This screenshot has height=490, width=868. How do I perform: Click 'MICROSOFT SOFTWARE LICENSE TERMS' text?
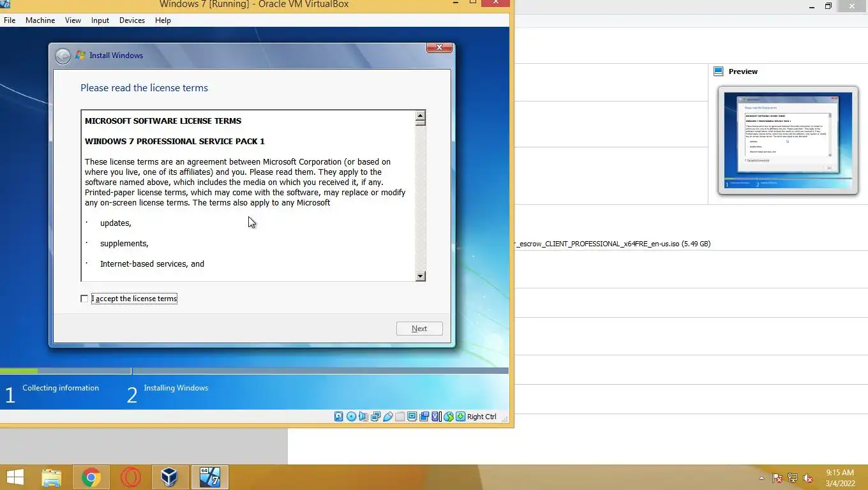163,121
